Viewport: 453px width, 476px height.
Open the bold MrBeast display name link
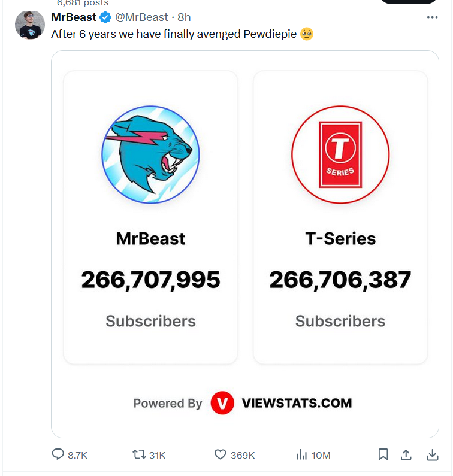(x=74, y=17)
